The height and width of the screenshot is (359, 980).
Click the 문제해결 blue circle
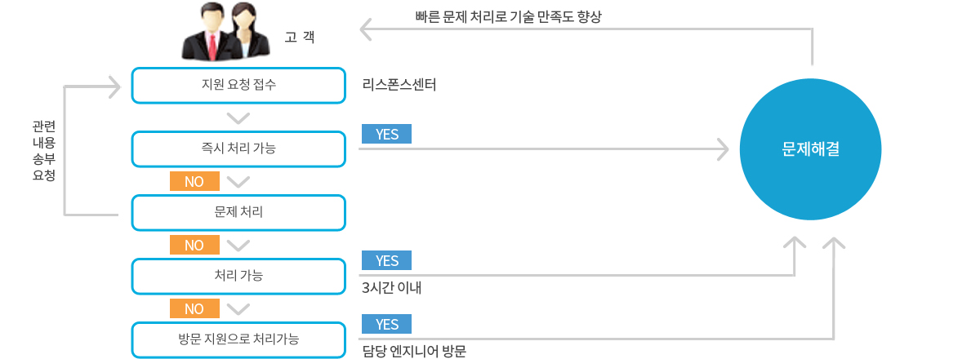tap(811, 150)
